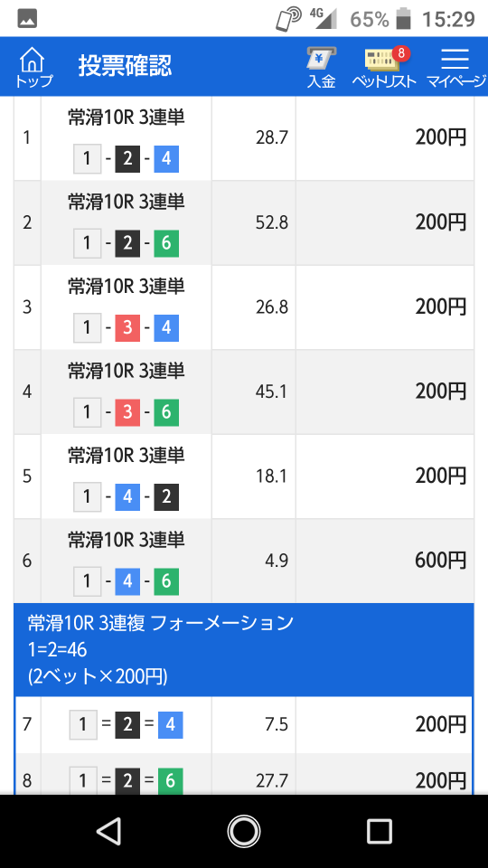Tap the Android home circle button
Viewport: 488px width, 868px height.
[x=243, y=831]
